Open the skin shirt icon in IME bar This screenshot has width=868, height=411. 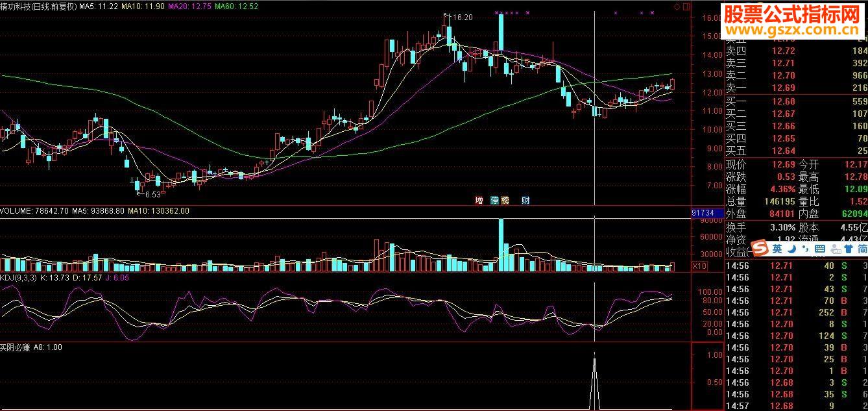[848, 249]
